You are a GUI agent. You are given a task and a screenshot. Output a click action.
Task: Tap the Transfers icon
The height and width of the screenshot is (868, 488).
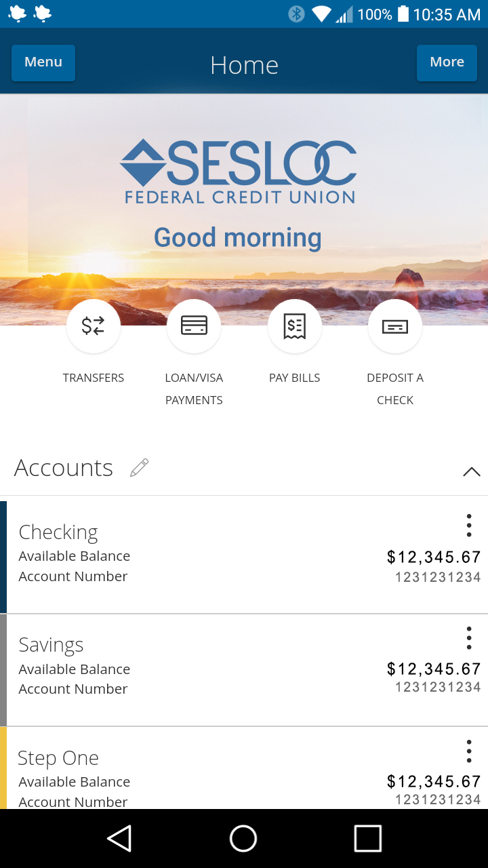tap(94, 327)
